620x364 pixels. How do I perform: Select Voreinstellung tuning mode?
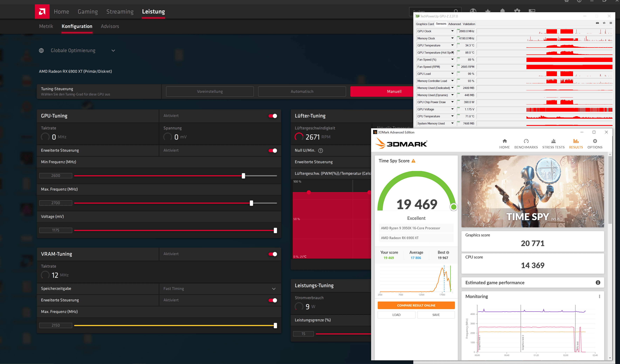click(x=210, y=92)
